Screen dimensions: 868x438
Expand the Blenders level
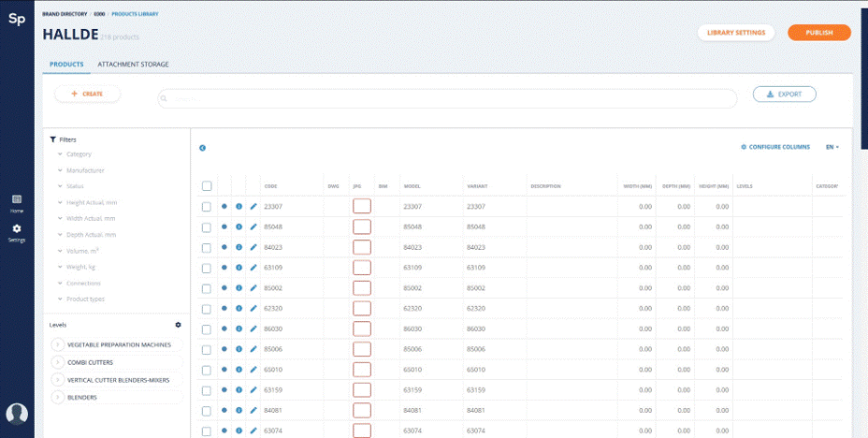pos(58,397)
